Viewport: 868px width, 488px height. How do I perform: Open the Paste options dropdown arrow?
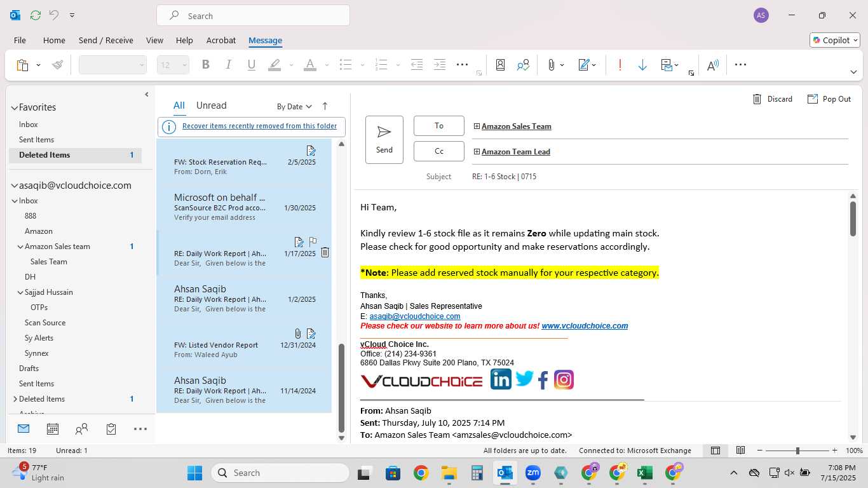click(38, 65)
